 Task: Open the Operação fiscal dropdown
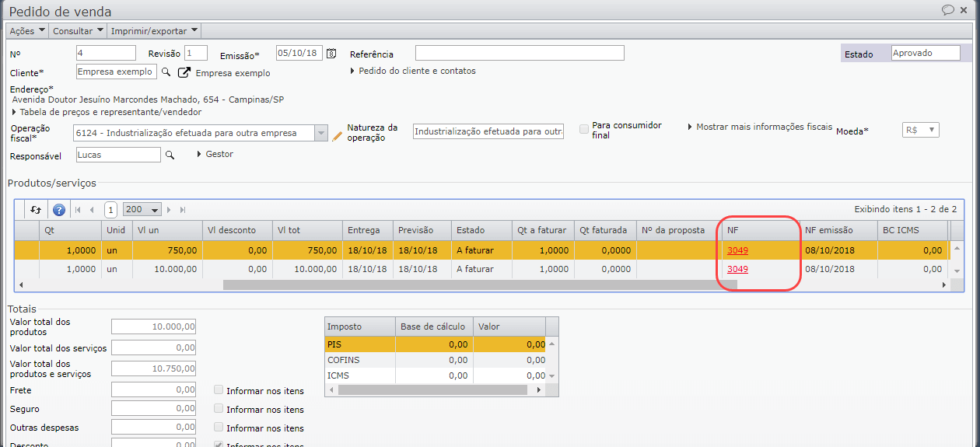click(x=320, y=133)
